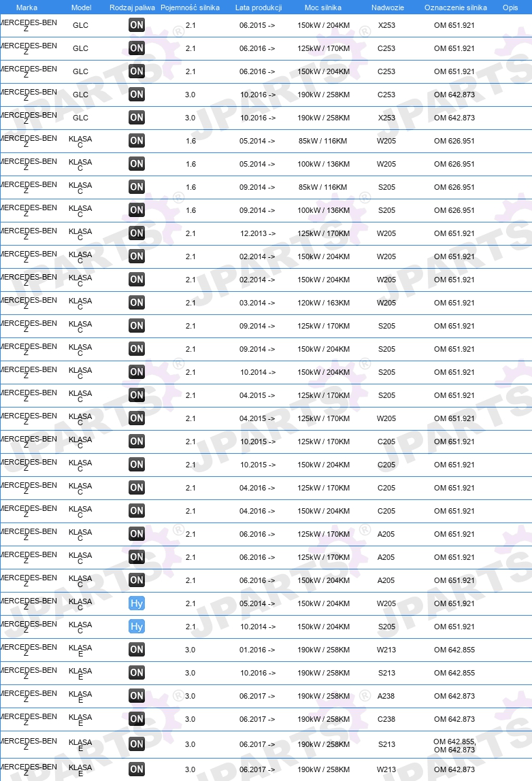Viewport: 532px width, 781px height.
Task: Select the ON icon for 10.2015 C205 150kW/204KM
Action: (x=137, y=465)
